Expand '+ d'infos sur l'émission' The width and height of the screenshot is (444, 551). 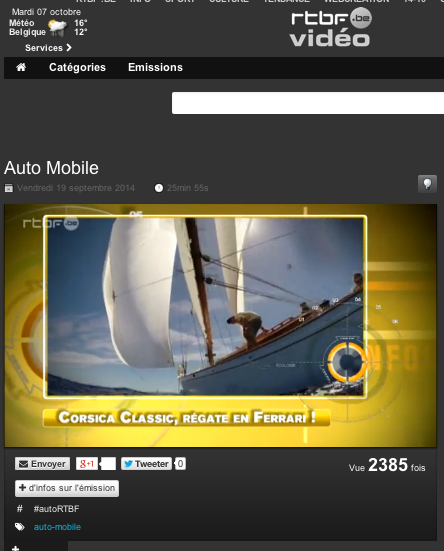(67, 488)
